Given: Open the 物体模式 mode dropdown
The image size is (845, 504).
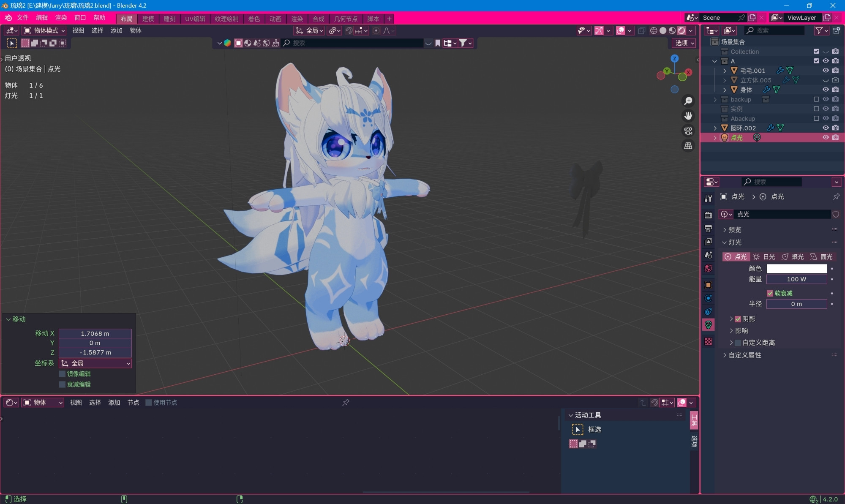Looking at the screenshot, I should (x=44, y=30).
